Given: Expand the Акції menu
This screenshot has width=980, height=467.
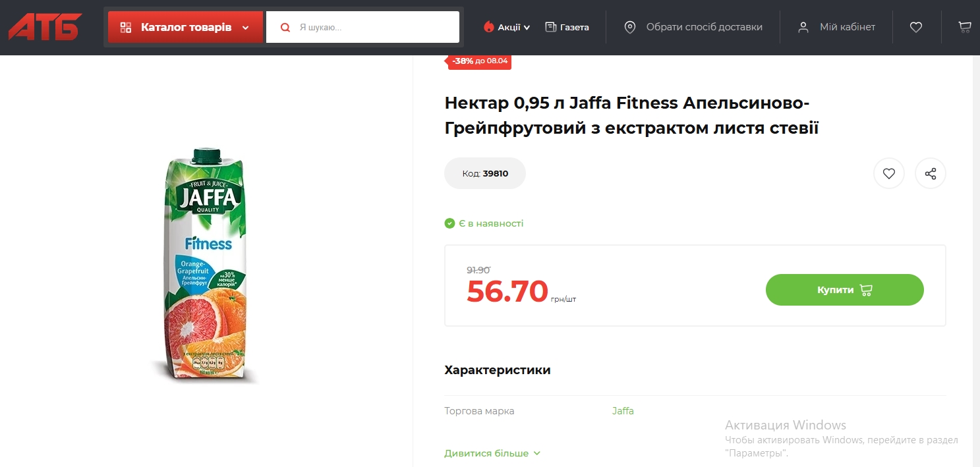Looking at the screenshot, I should [507, 27].
